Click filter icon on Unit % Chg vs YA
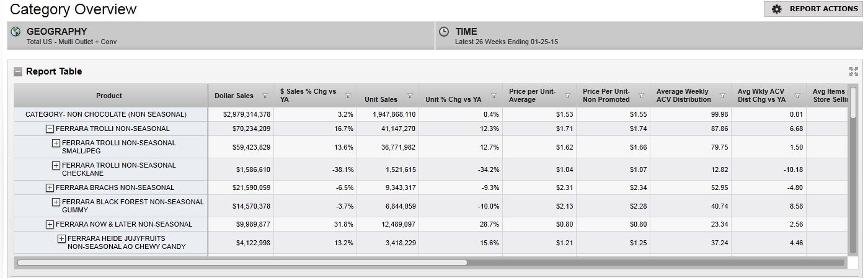 (x=494, y=96)
